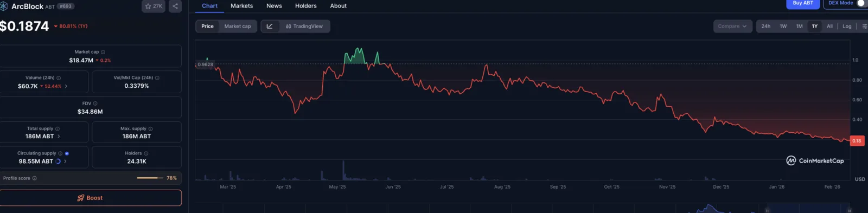Screen dimensions: 868x213
Task: Click the 24.31K holders value
Action: 137,162
